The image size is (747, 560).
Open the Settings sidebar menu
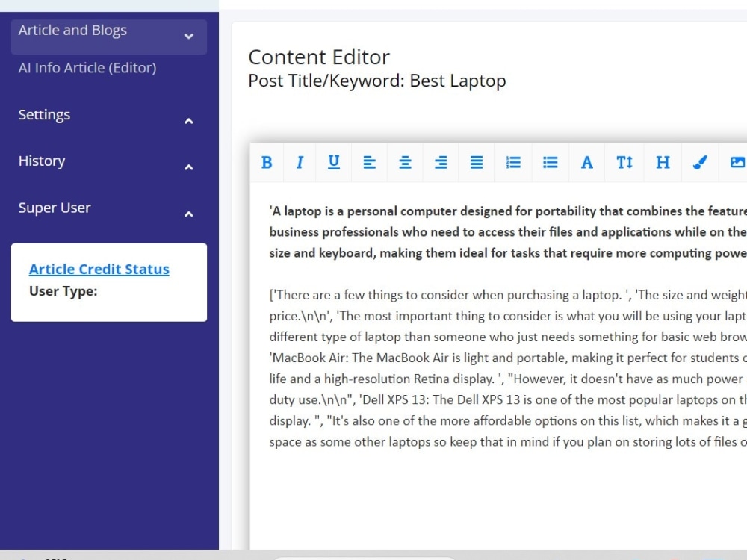pyautogui.click(x=44, y=115)
